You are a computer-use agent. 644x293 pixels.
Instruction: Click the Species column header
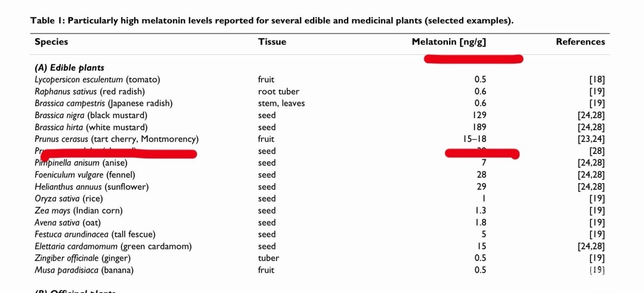click(x=51, y=42)
